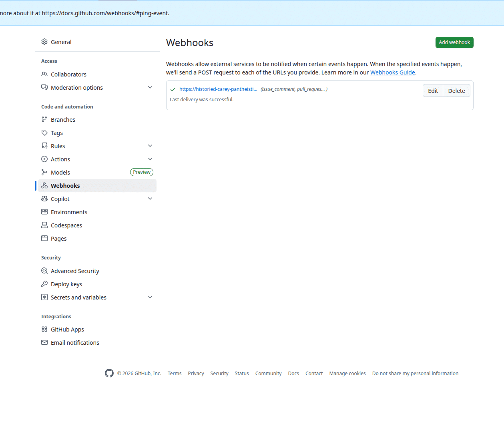Click the Environments server icon
504x422 pixels.
[44, 212]
